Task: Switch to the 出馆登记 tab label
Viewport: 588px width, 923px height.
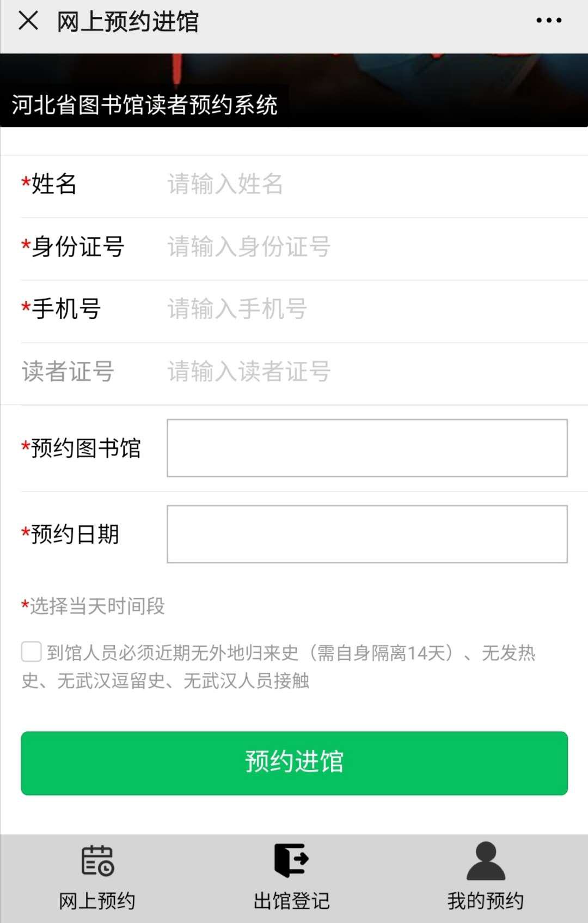Action: point(292,901)
